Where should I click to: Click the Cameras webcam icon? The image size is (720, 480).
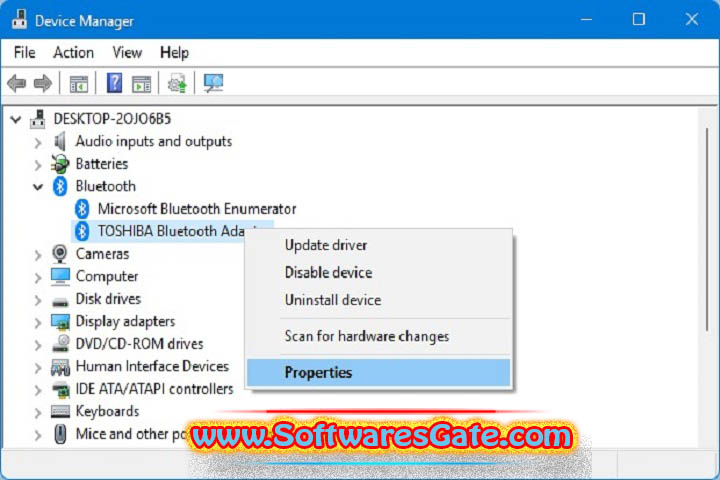(x=60, y=254)
